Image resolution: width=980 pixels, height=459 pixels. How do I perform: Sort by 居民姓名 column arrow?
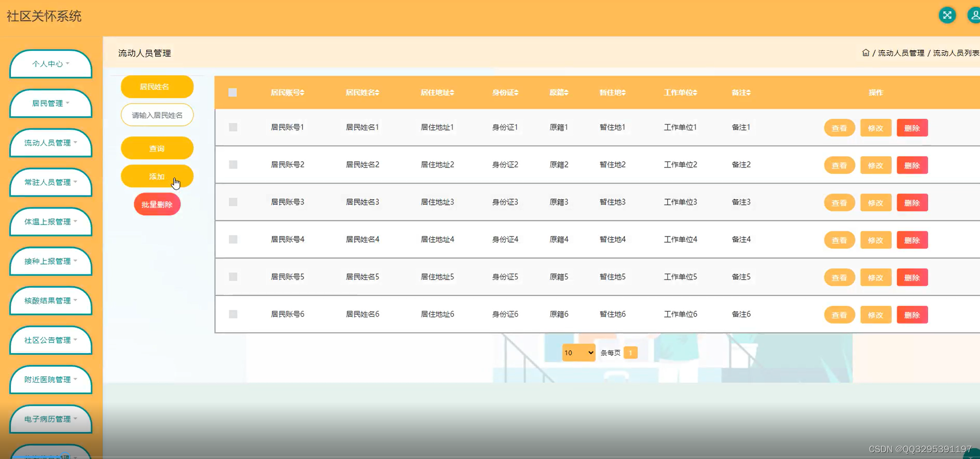pos(377,93)
